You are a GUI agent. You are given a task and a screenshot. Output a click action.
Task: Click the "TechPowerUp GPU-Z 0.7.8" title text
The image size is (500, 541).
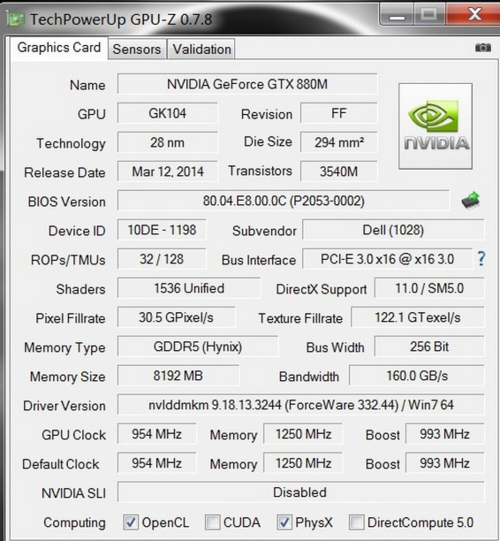coord(121,20)
